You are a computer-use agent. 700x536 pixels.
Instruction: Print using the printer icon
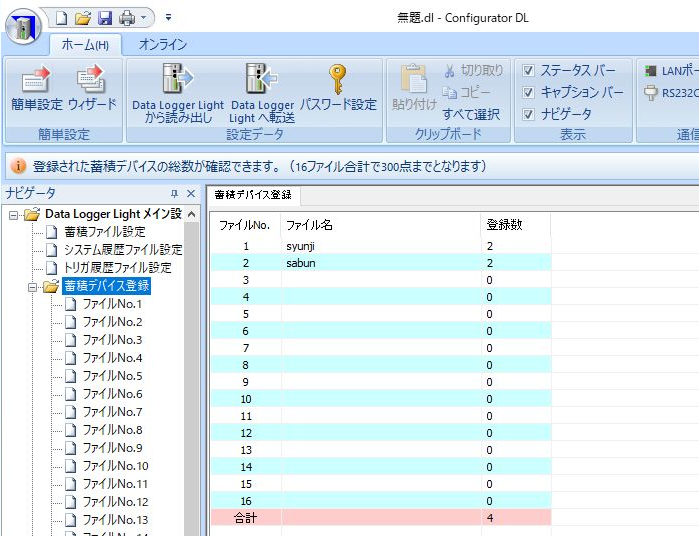pos(127,18)
